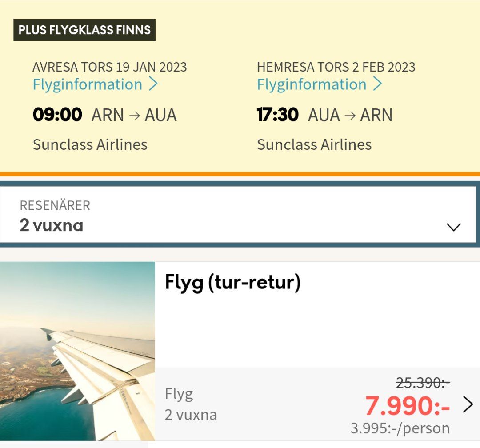Click the arrow icon between ARN and AUA
This screenshot has width=480, height=448.
[134, 116]
